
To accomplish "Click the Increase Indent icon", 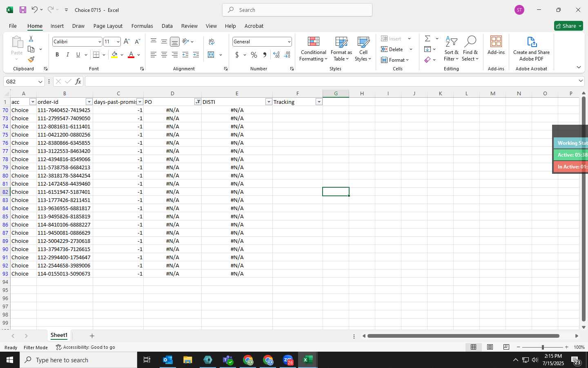I will coord(196,55).
